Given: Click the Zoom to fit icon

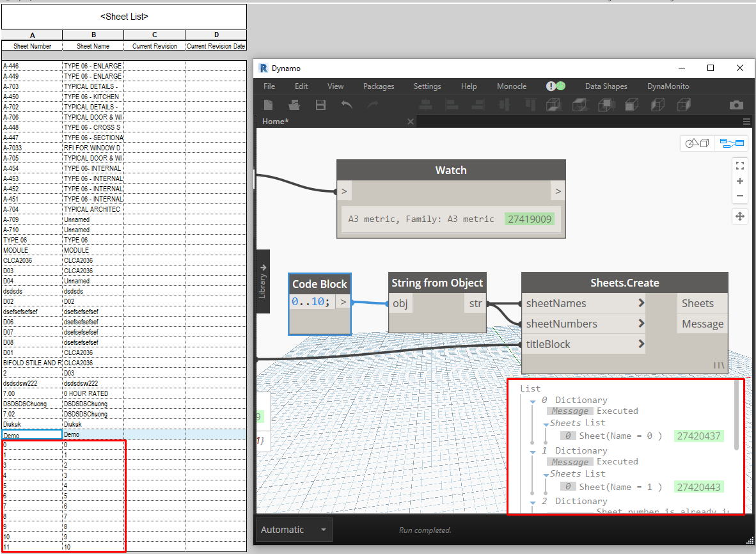Looking at the screenshot, I should click(739, 166).
